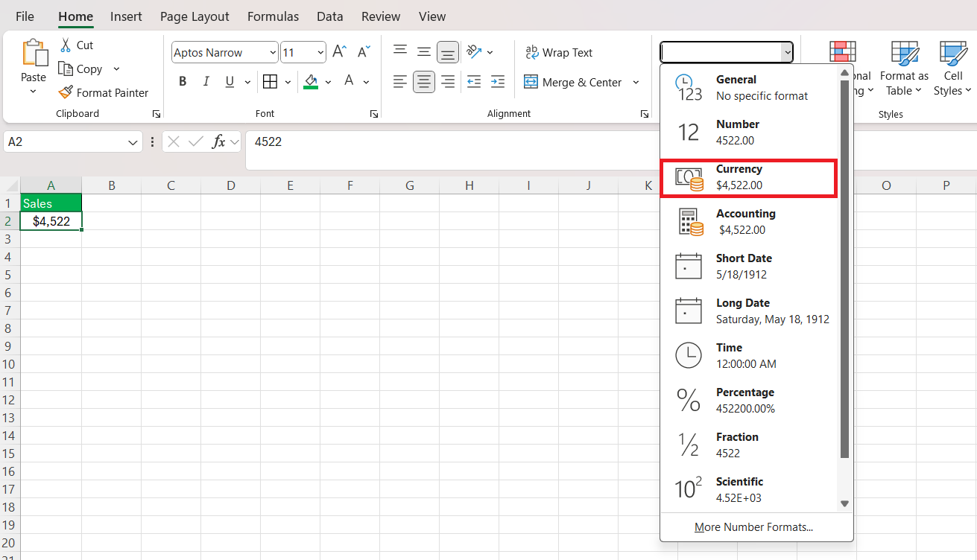The height and width of the screenshot is (560, 977).
Task: Middle align the cell contents
Action: [424, 51]
